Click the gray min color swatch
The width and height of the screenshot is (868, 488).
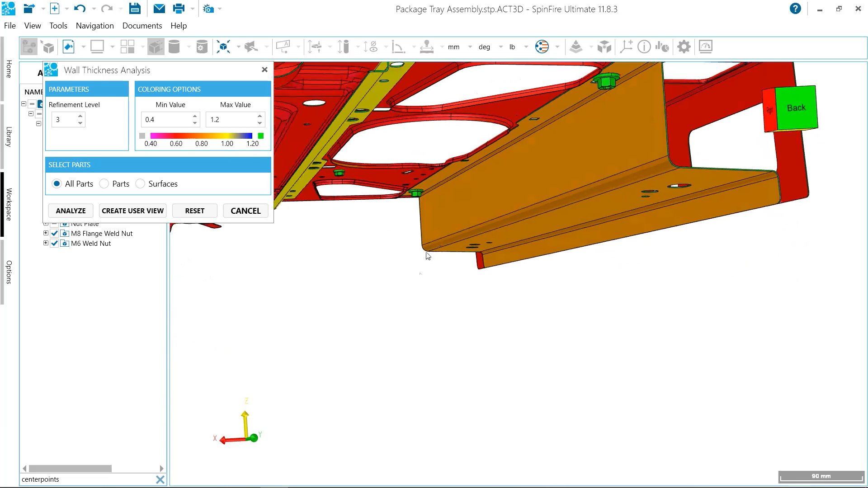pos(142,136)
